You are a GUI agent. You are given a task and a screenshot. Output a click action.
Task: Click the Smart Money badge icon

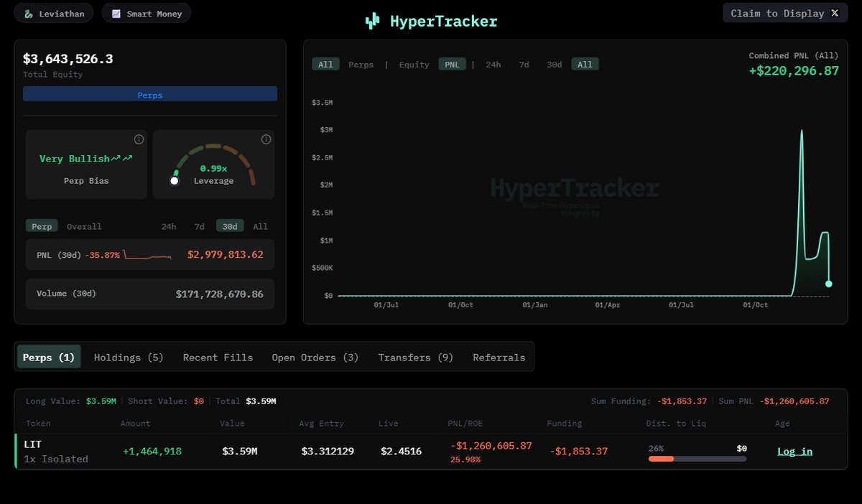click(x=116, y=14)
